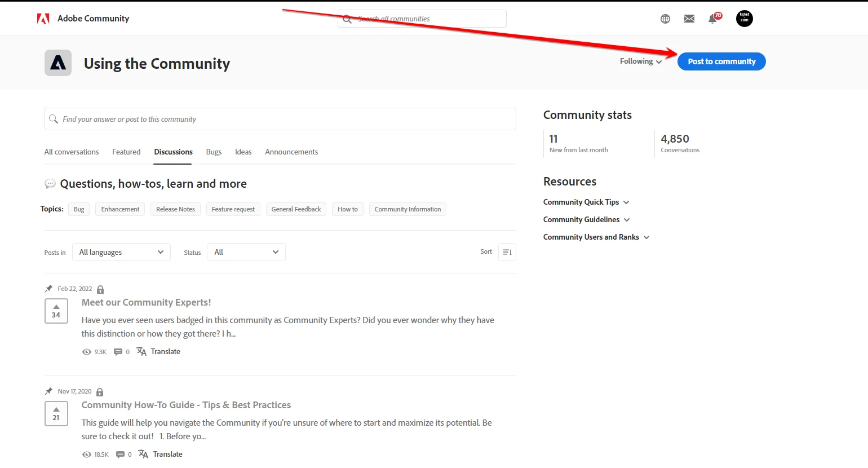Click the Using the Community logo tile
The width and height of the screenshot is (868, 468).
pyautogui.click(x=58, y=63)
